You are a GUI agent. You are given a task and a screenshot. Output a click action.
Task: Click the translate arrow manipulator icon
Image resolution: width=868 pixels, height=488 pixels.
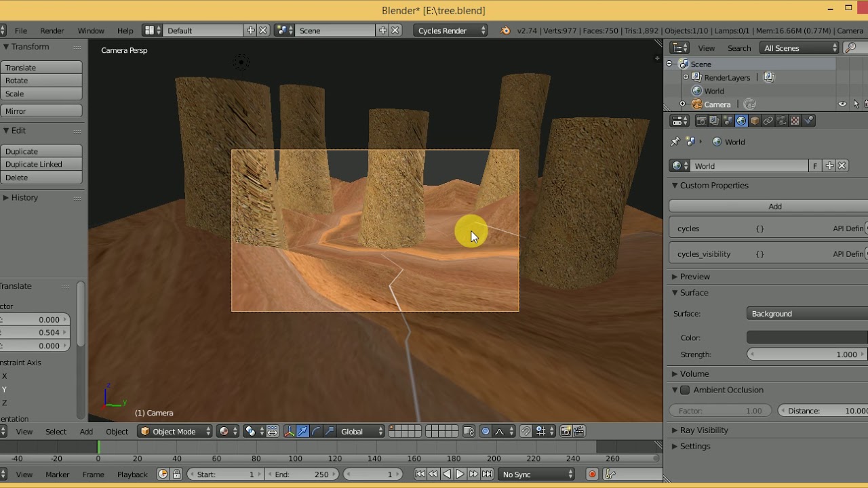(302, 431)
